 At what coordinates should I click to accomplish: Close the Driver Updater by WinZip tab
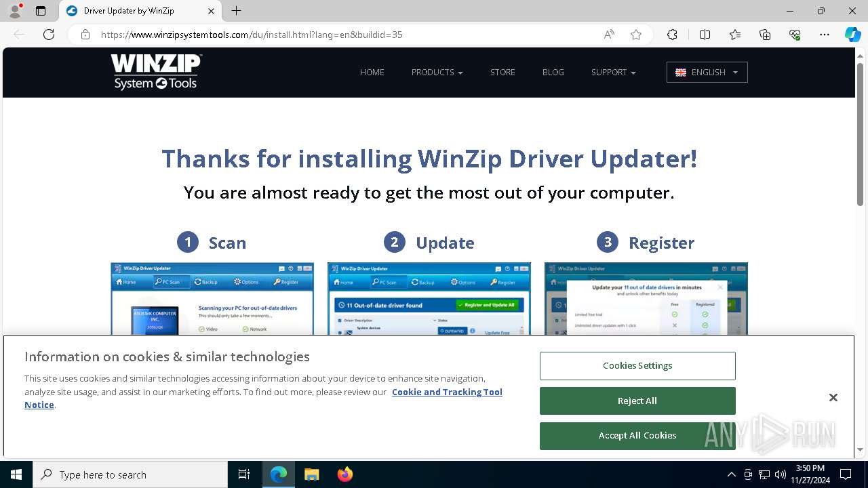click(x=211, y=11)
